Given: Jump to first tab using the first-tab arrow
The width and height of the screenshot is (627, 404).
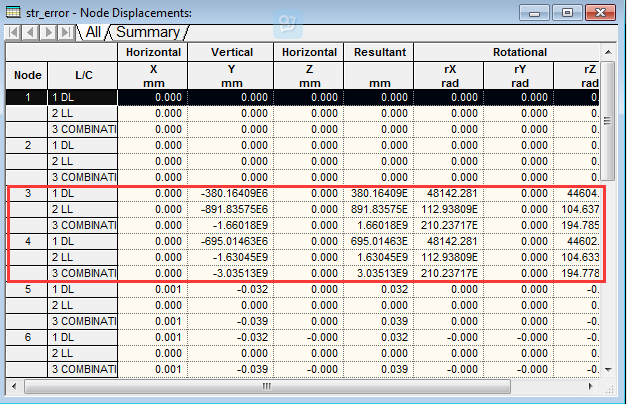Looking at the screenshot, I should [x=13, y=32].
